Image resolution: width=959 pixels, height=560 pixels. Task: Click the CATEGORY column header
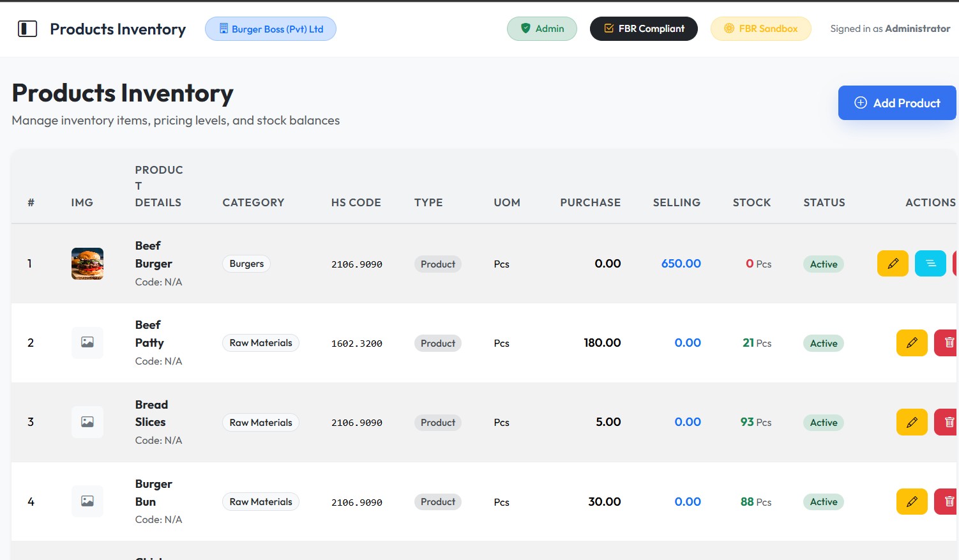[253, 202]
